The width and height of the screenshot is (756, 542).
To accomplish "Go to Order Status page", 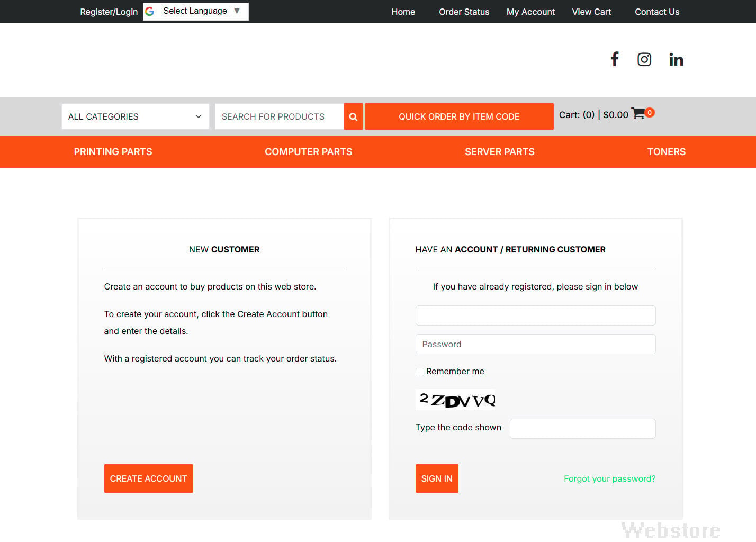I will click(x=464, y=12).
